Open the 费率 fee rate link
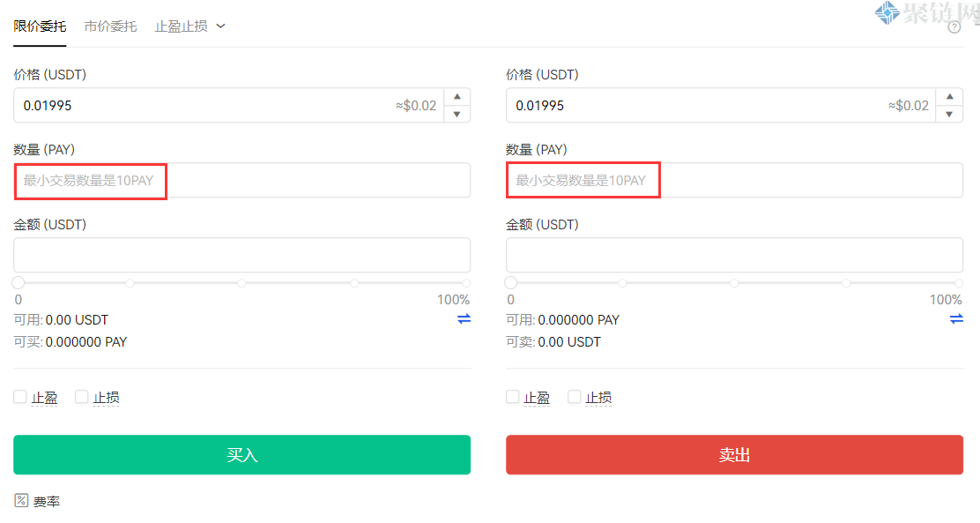This screenshot has height=523, width=980. (47, 502)
